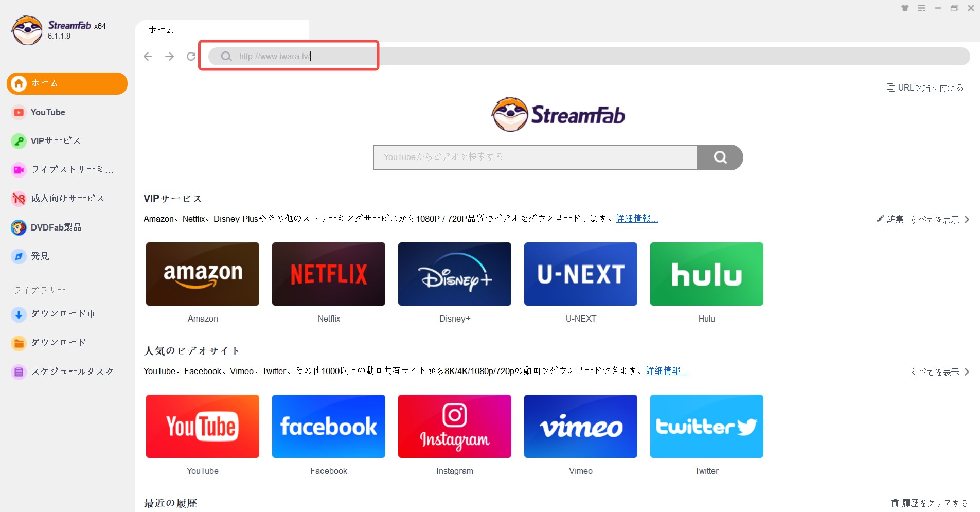This screenshot has width=980, height=512.
Task: Show all popular video sites すべてを表示
Action: [x=940, y=372]
